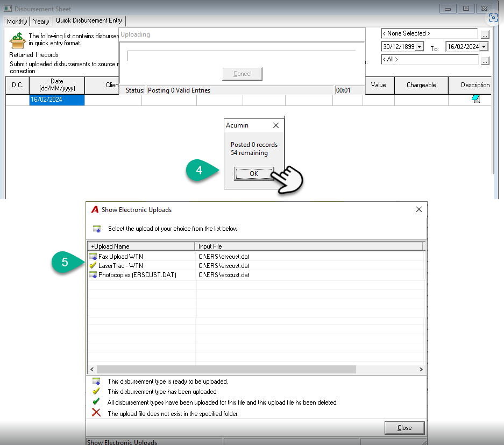Select the Photocopies (ERSCUST.DAT) row
This screenshot has width=504, height=445.
257,274
